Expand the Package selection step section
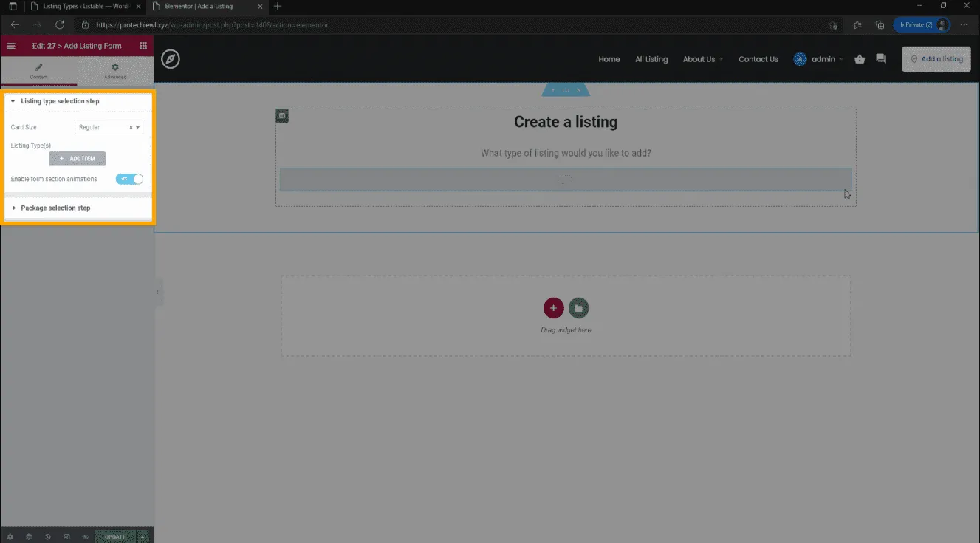The image size is (980, 543). pos(55,208)
